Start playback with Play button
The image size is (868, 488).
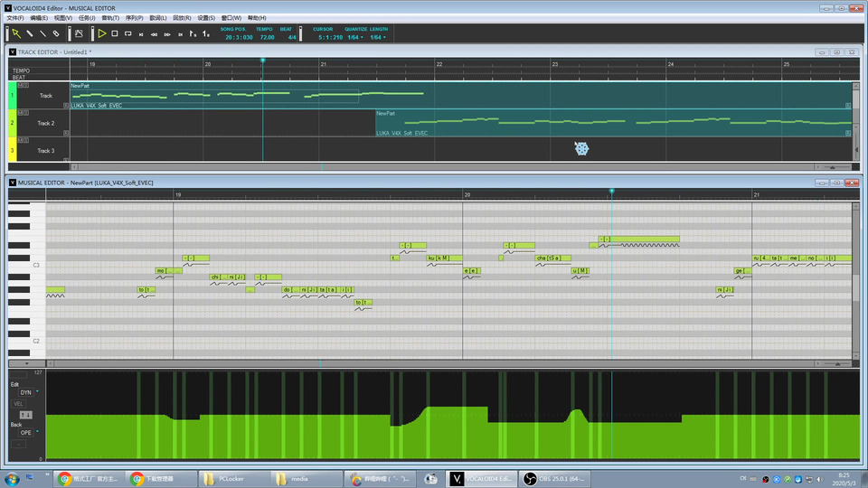click(102, 33)
